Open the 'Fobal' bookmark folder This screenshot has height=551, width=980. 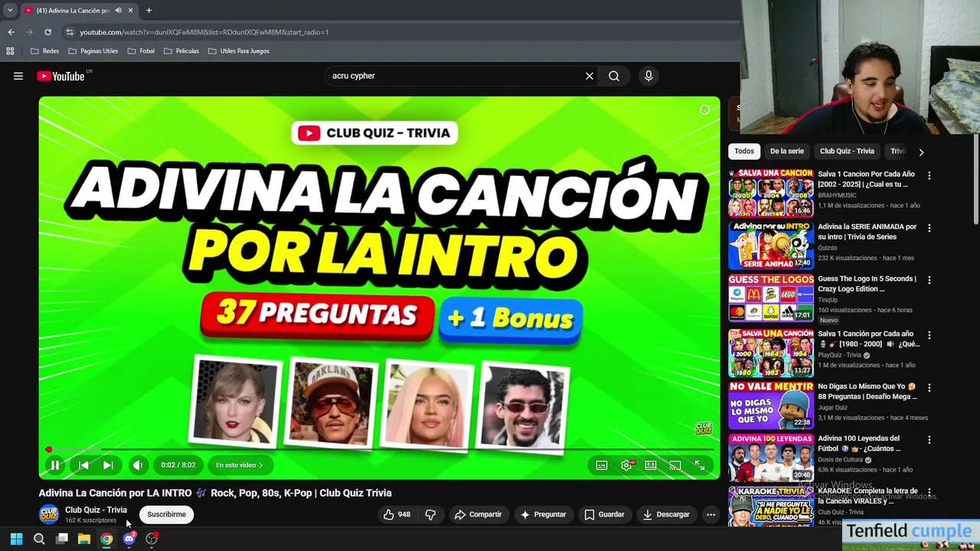tap(141, 51)
